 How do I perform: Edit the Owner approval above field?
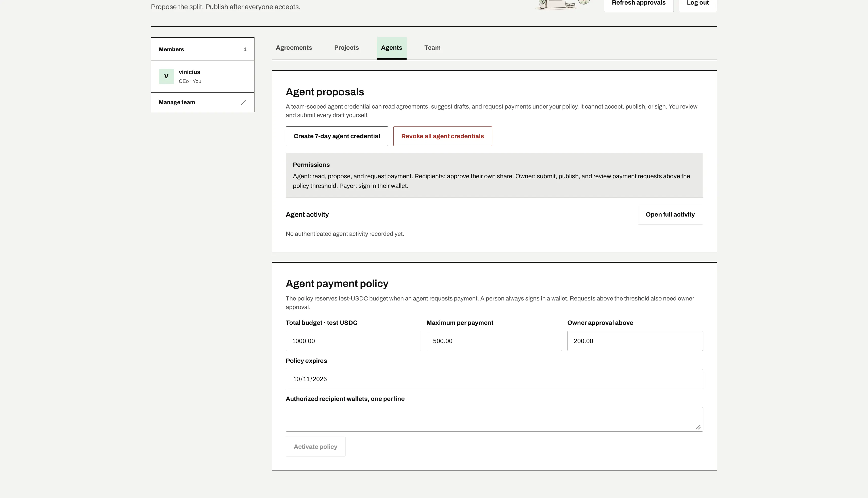point(635,341)
